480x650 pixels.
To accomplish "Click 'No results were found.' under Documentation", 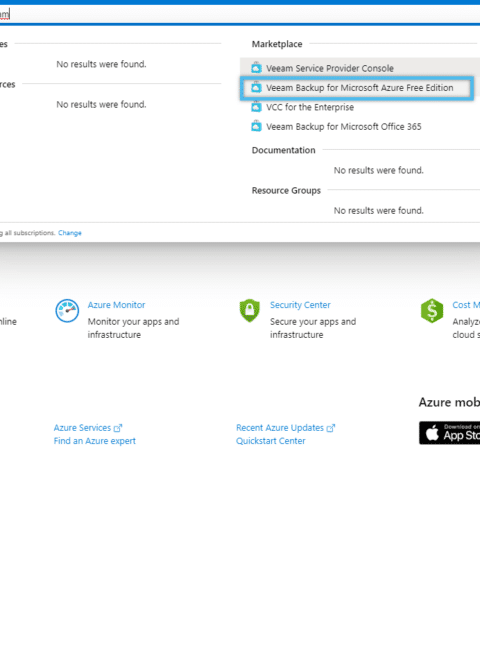I will [378, 170].
